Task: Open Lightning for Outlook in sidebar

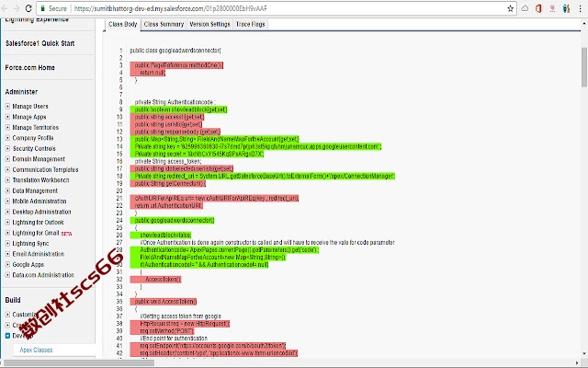Action: pos(38,223)
